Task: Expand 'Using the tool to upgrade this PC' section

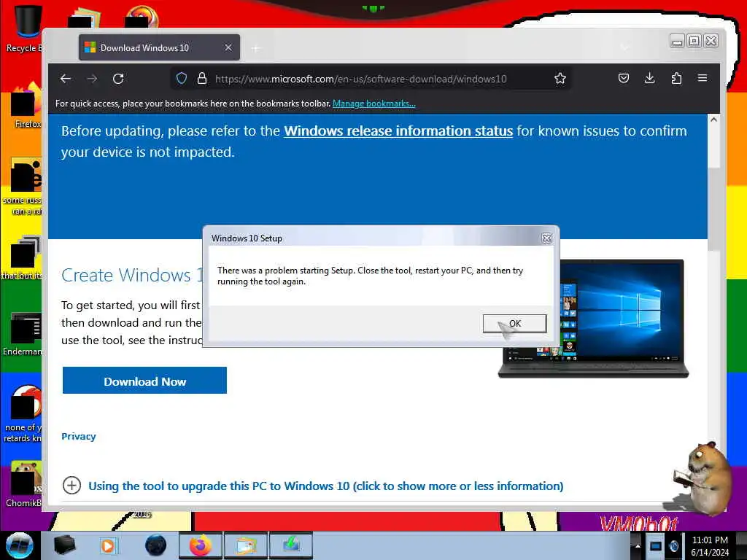Action: click(x=326, y=486)
